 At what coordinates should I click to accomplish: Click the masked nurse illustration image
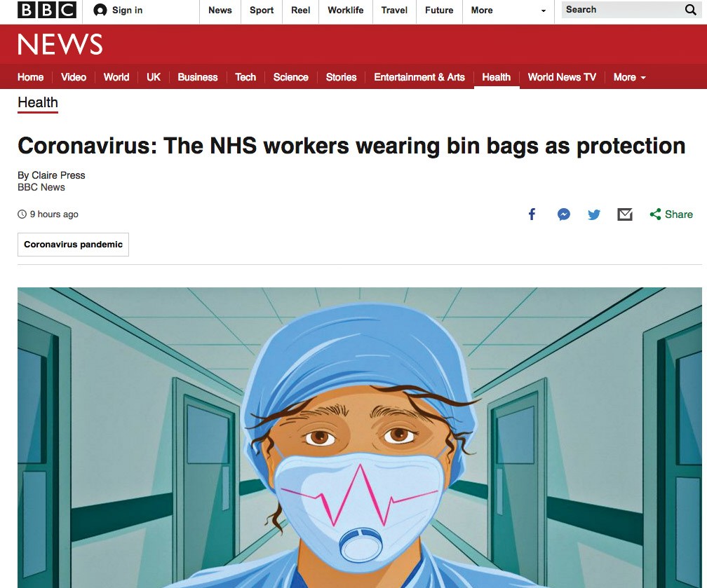click(360, 437)
